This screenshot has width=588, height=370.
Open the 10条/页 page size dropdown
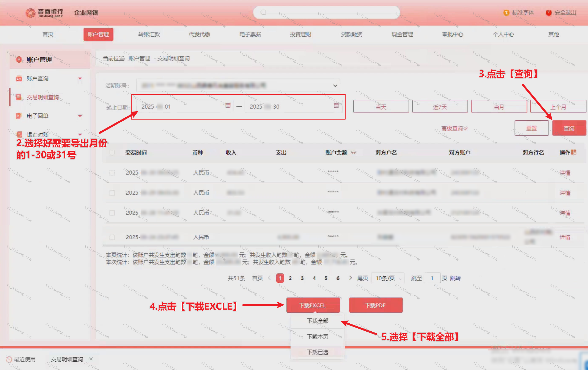[x=388, y=278]
